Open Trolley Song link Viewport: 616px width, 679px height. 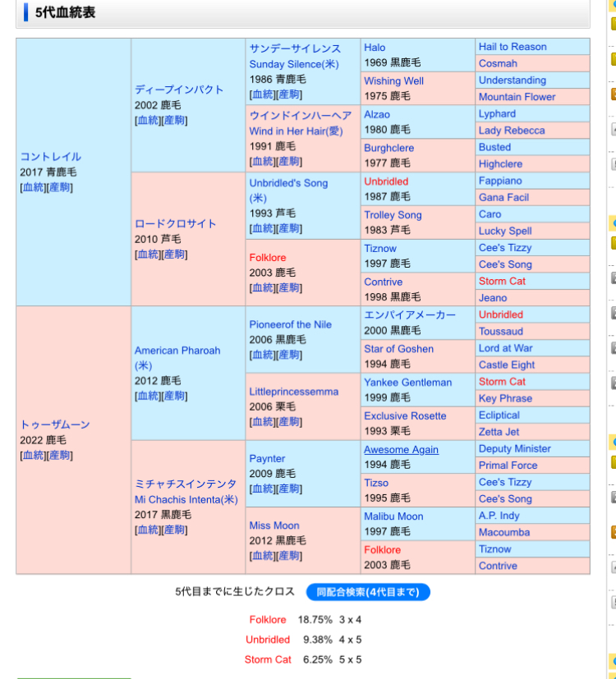393,215
